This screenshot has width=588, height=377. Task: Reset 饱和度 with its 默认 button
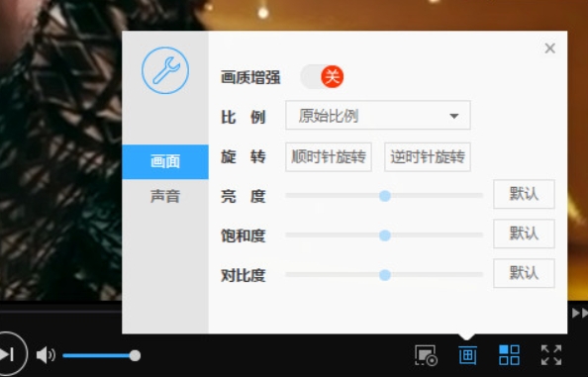click(x=524, y=234)
